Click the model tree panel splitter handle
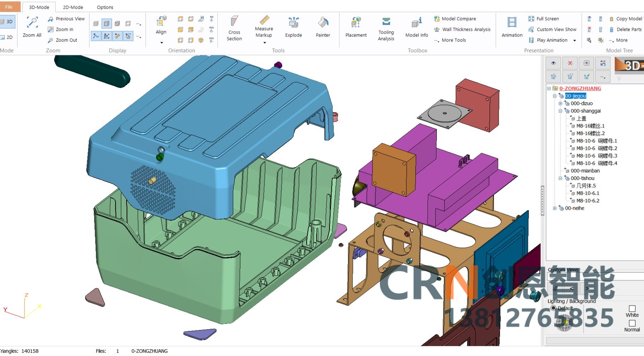The height and width of the screenshot is (356, 644). pos(542,200)
